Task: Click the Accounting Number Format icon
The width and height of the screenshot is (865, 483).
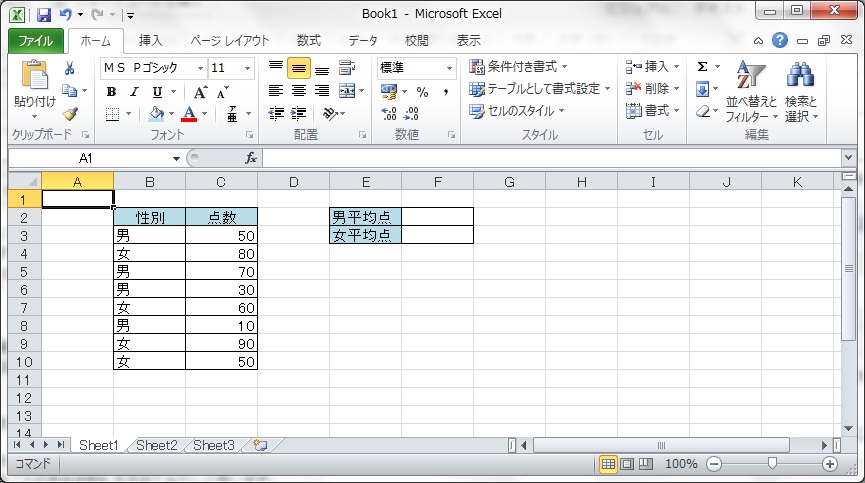Action: pyautogui.click(x=389, y=92)
